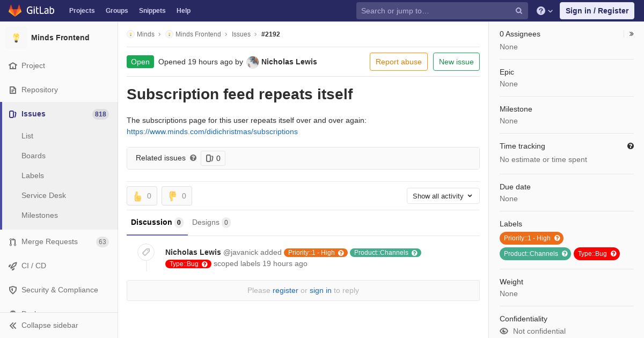The image size is (644, 338).
Task: Click the Collapse sidebar chevrons icon
Action: (x=13, y=325)
